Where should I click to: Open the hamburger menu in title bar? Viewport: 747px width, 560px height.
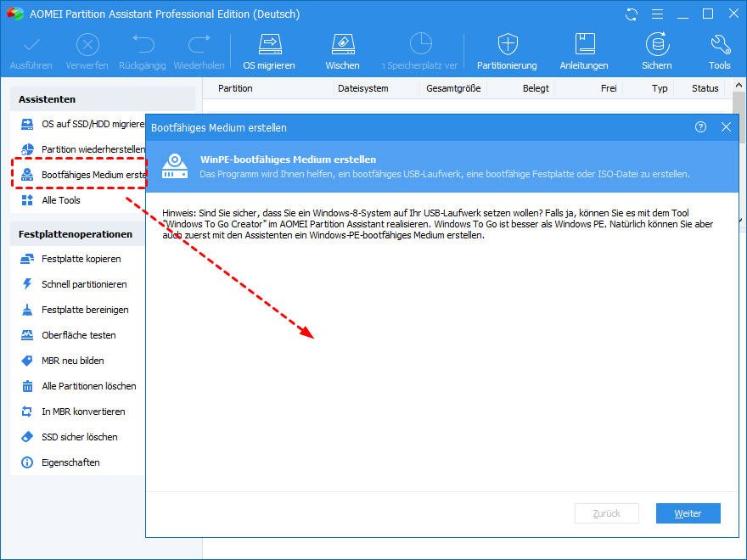pyautogui.click(x=657, y=14)
